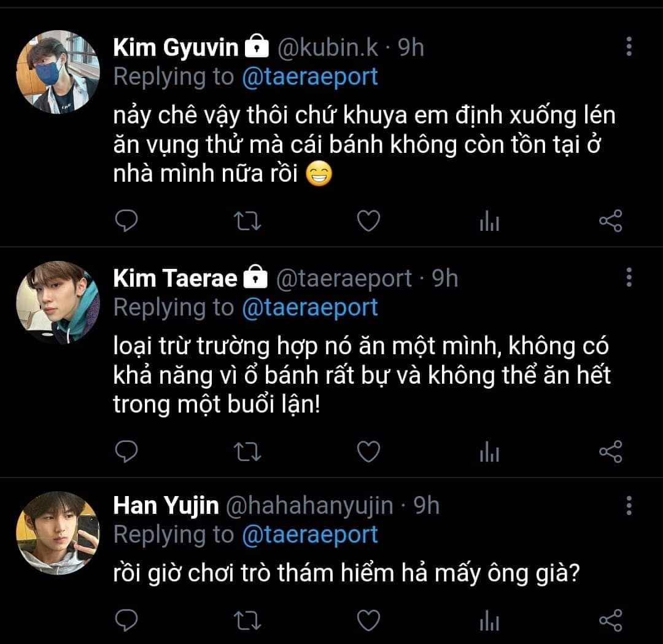Like Kim Taerae's tweet
Image resolution: width=663 pixels, height=644 pixels.
pyautogui.click(x=368, y=452)
